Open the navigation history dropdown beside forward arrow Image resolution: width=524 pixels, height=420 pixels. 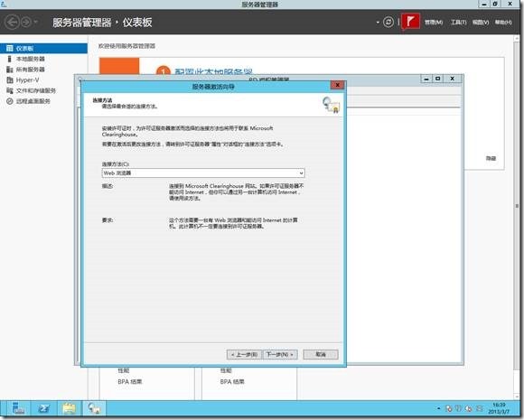[36, 23]
